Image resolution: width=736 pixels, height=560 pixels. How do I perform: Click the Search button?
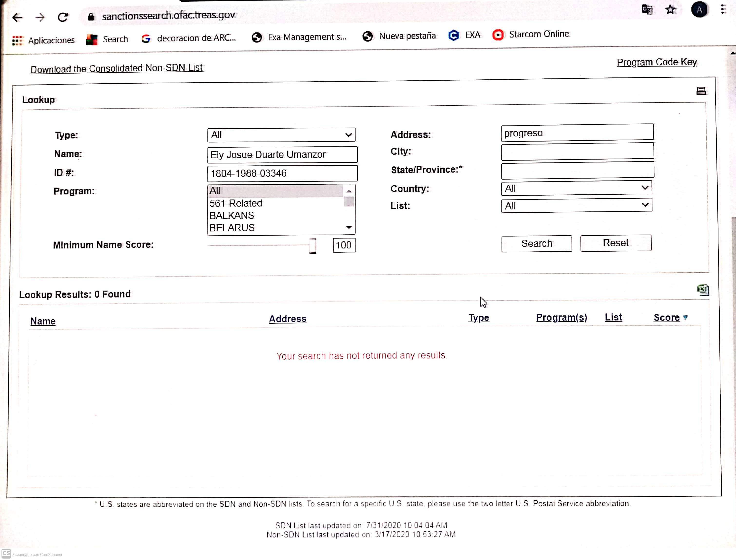536,244
